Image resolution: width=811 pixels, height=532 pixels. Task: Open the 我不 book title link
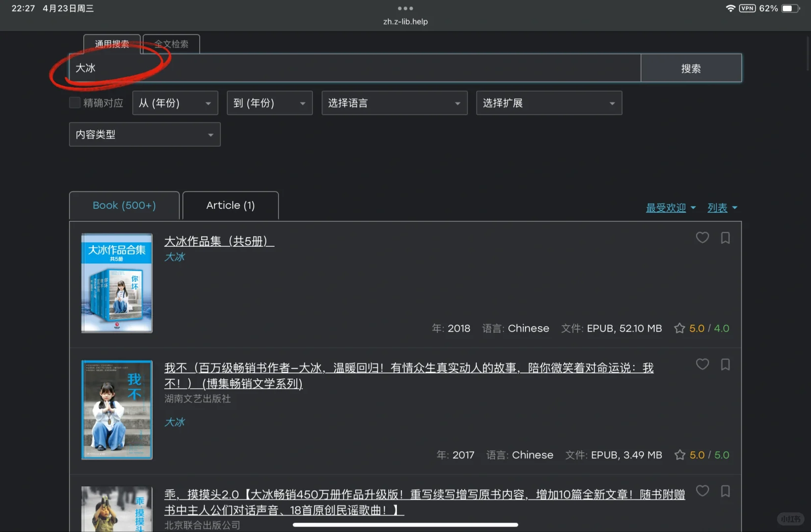(409, 375)
